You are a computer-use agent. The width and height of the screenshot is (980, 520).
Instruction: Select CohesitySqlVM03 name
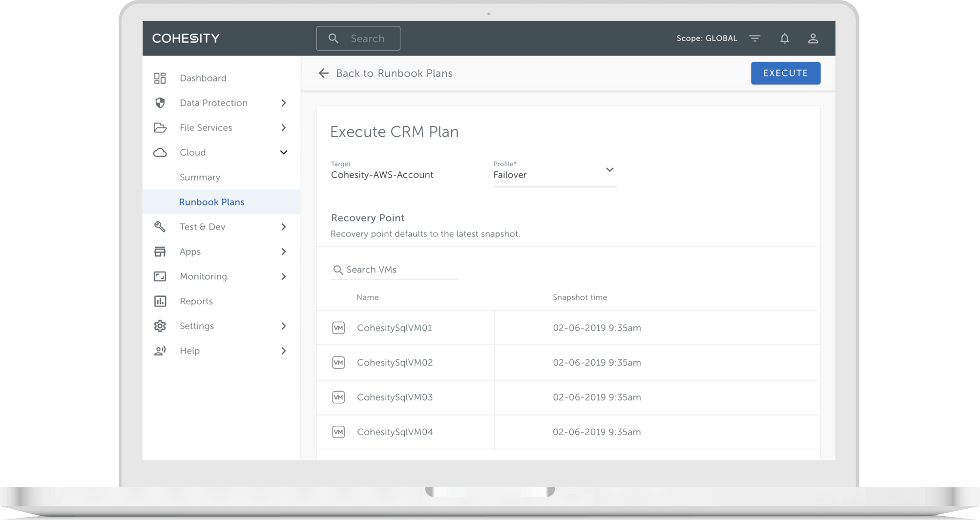pos(395,397)
